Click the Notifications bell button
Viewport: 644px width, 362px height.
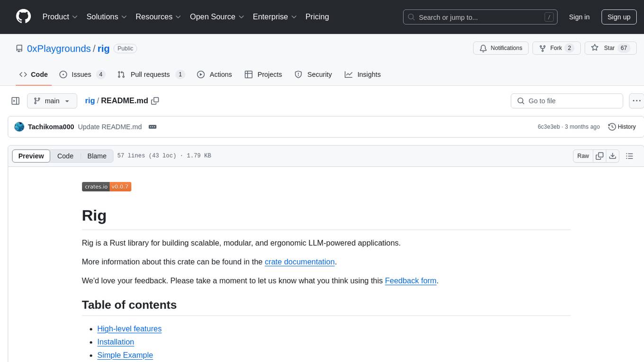click(x=501, y=48)
